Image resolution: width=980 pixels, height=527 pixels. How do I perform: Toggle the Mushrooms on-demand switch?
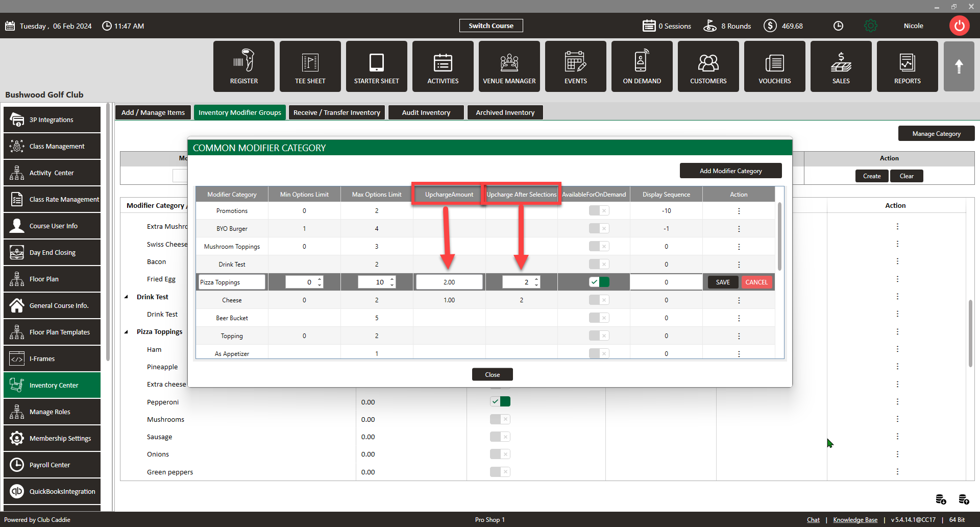tap(500, 419)
